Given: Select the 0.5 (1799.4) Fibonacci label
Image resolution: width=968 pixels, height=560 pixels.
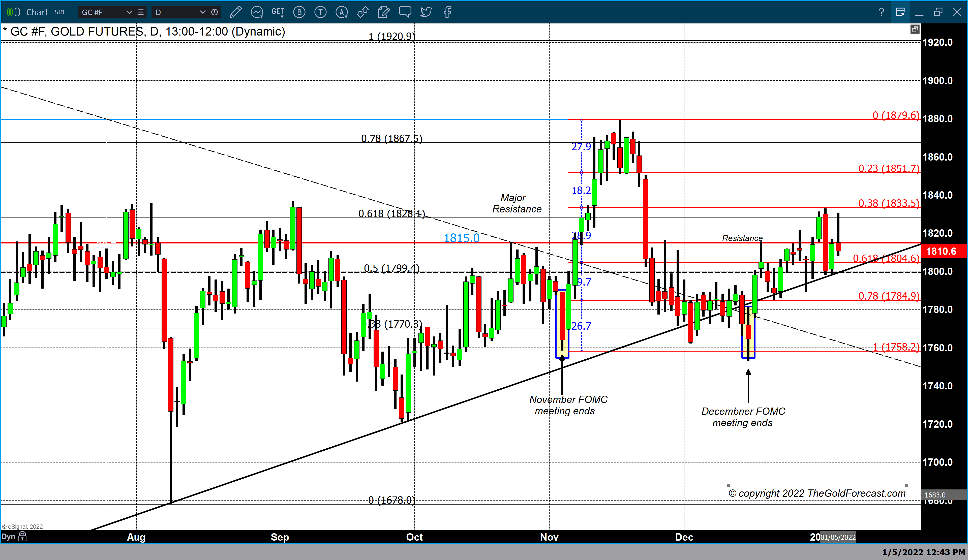Looking at the screenshot, I should point(391,268).
